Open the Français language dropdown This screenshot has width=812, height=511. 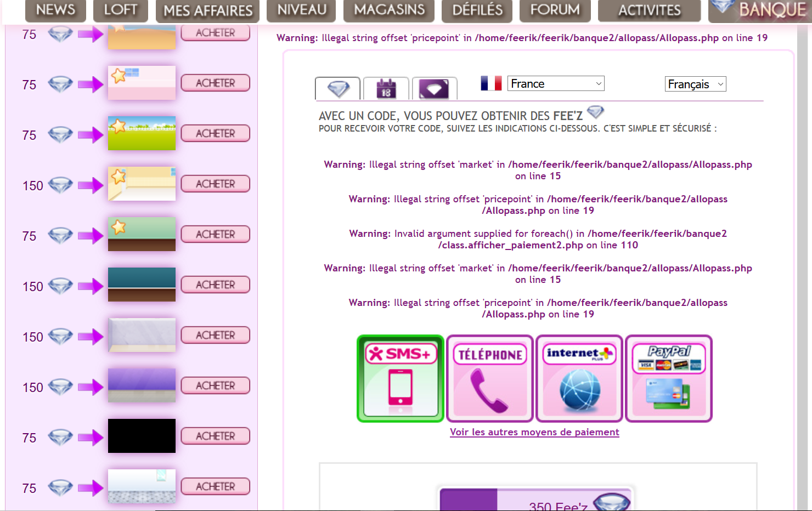coord(696,84)
